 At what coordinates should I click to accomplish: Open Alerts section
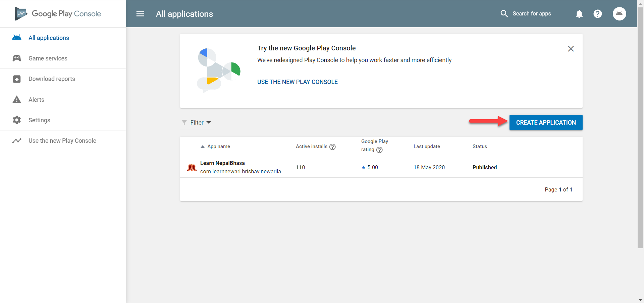click(x=36, y=100)
